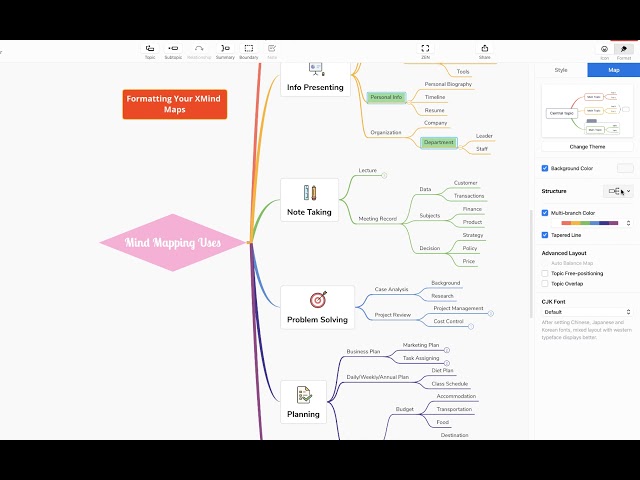640x480 pixels.
Task: Click the multi-branch rainbow color bar
Action: tap(589, 223)
